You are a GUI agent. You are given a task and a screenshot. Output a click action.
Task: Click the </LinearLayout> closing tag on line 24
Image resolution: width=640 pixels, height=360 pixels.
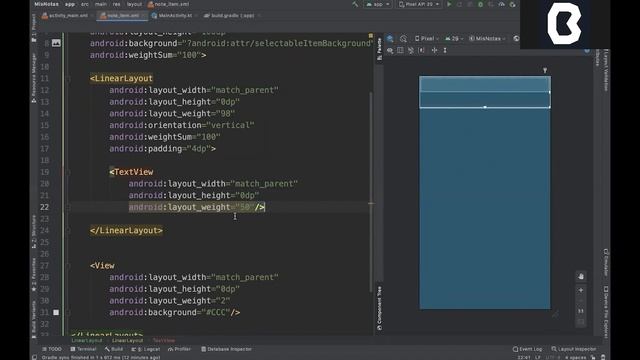[126, 231]
